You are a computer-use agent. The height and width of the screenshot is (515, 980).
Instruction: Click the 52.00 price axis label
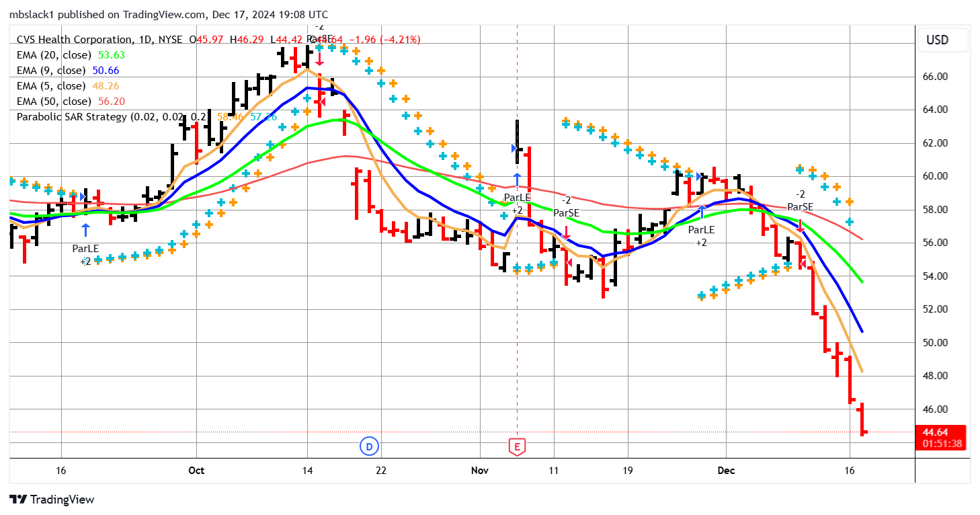pyautogui.click(x=935, y=309)
